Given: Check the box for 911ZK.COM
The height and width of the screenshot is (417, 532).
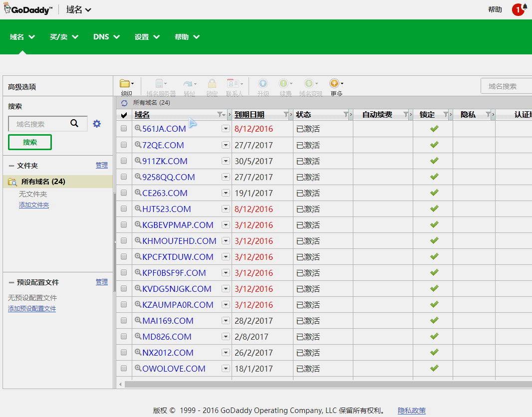Looking at the screenshot, I should tap(124, 161).
